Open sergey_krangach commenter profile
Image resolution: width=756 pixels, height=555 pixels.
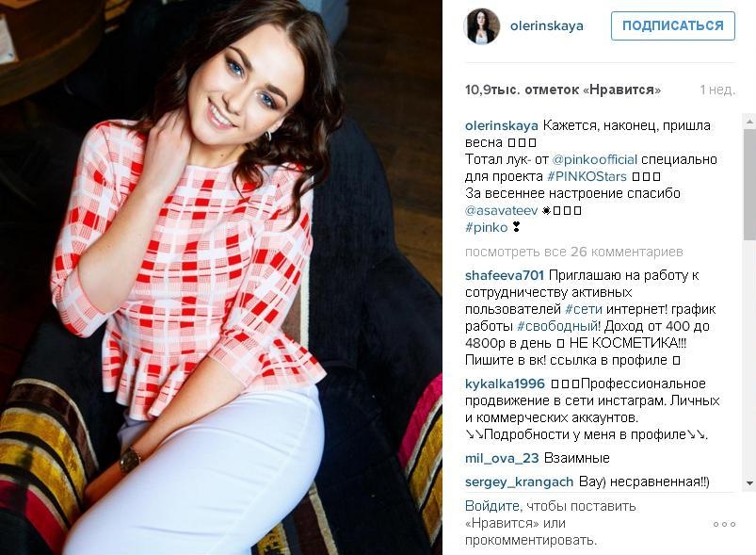(x=520, y=482)
